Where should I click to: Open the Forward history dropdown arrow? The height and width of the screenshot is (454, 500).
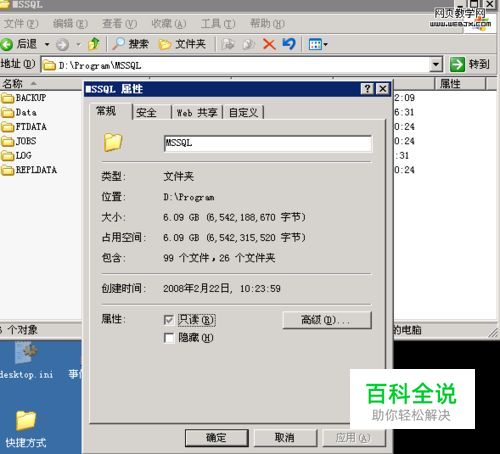click(x=78, y=44)
